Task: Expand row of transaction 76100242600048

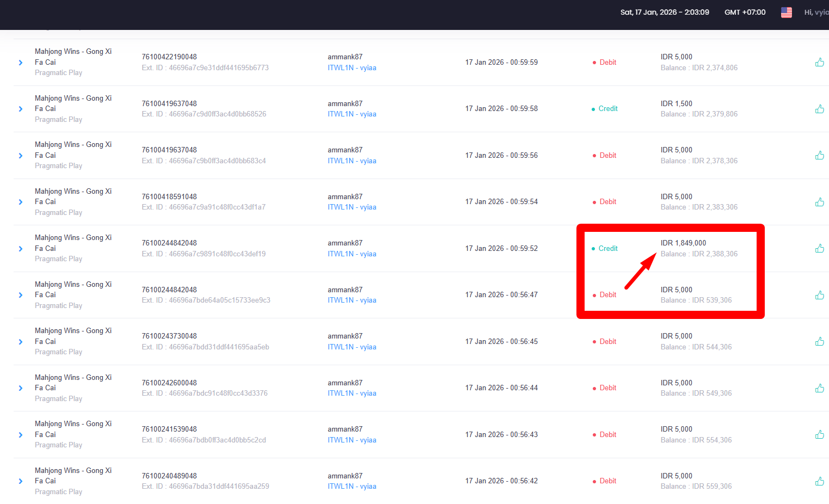Action: pos(21,388)
